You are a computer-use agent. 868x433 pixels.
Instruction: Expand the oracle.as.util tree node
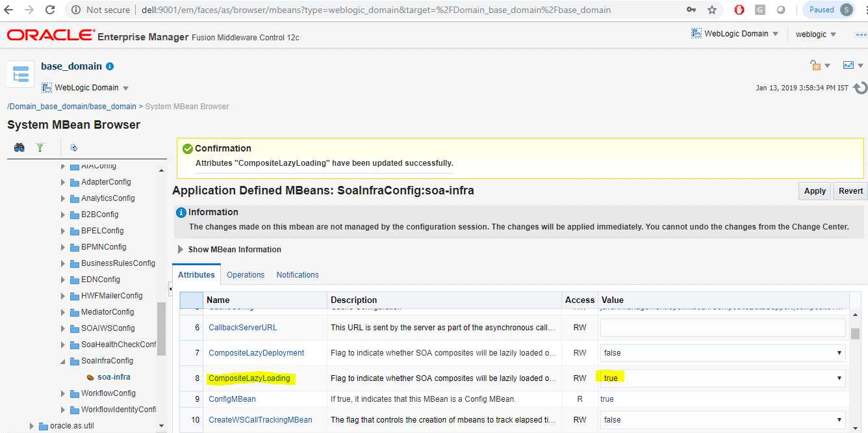click(x=32, y=426)
